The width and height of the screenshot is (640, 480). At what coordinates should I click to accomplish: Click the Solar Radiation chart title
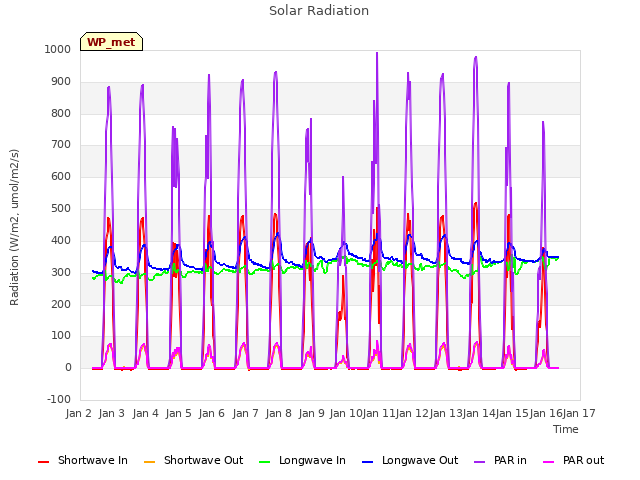(x=319, y=11)
